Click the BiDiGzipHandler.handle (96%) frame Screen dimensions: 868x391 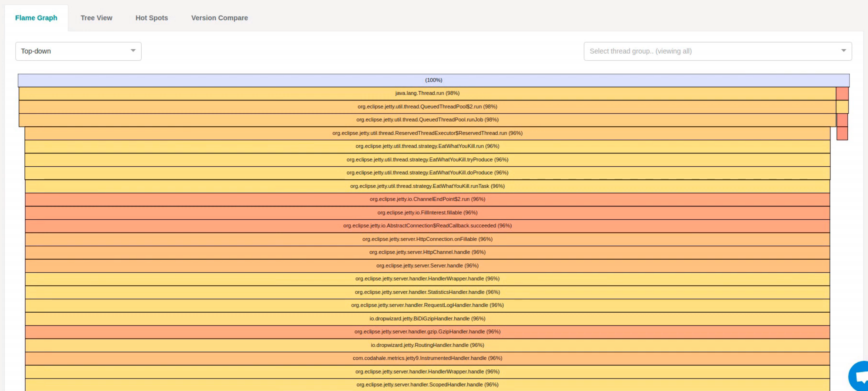coord(427,319)
